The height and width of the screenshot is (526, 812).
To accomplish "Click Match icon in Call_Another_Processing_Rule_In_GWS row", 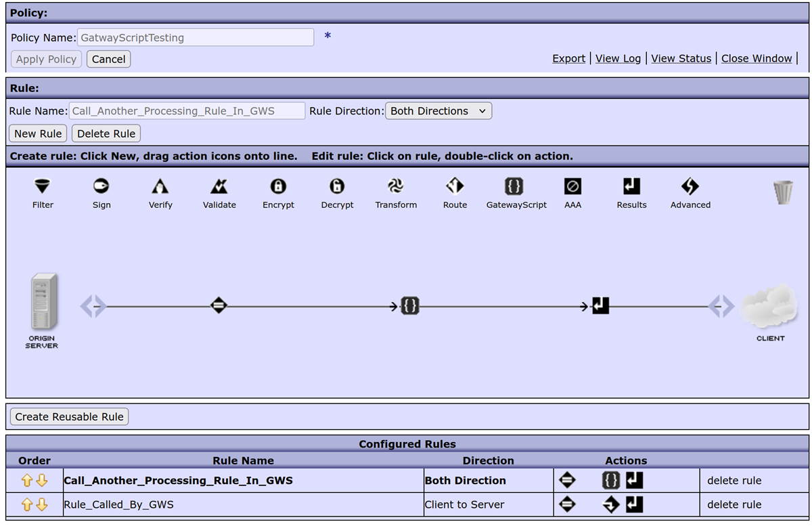I will click(x=567, y=481).
